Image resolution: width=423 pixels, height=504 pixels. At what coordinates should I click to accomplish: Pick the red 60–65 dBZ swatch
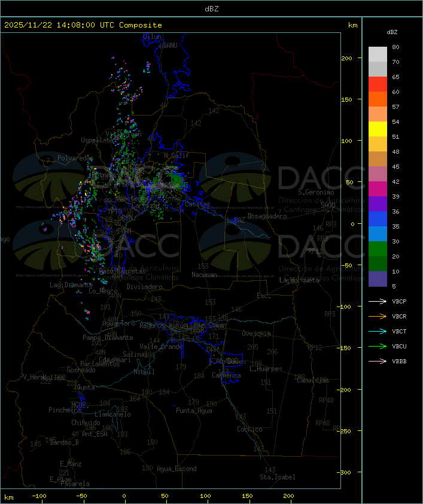point(378,84)
